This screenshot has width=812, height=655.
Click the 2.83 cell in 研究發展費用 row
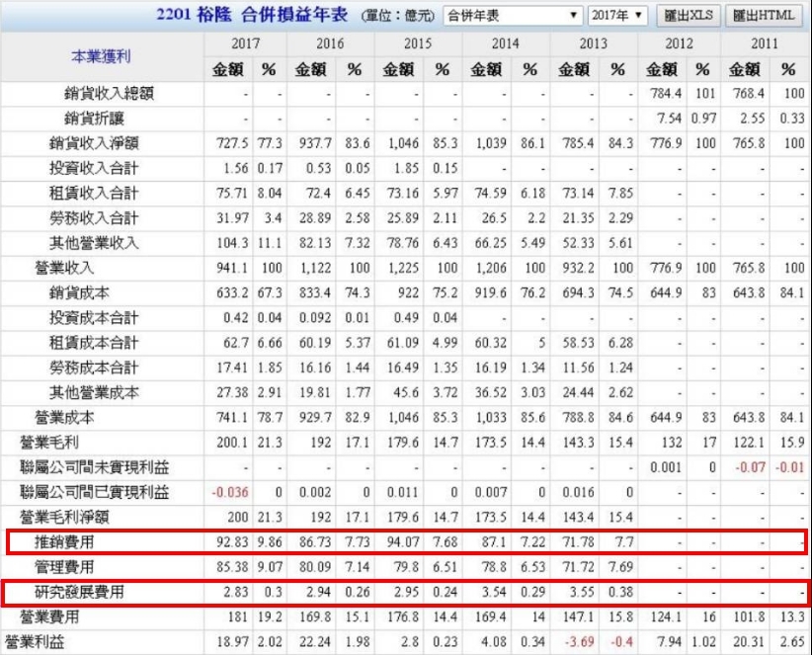point(236,592)
